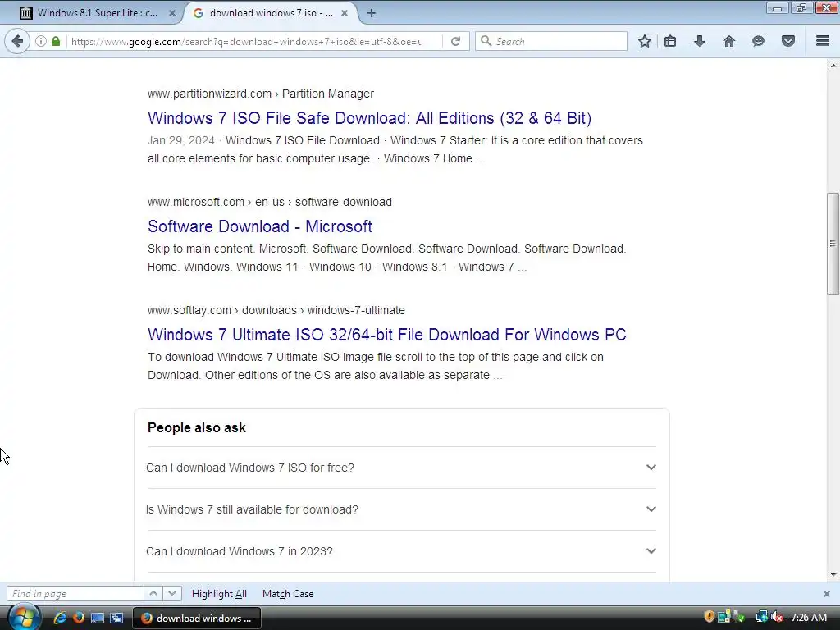Reload the page with the refresh icon
This screenshot has height=630, width=840.
click(455, 41)
